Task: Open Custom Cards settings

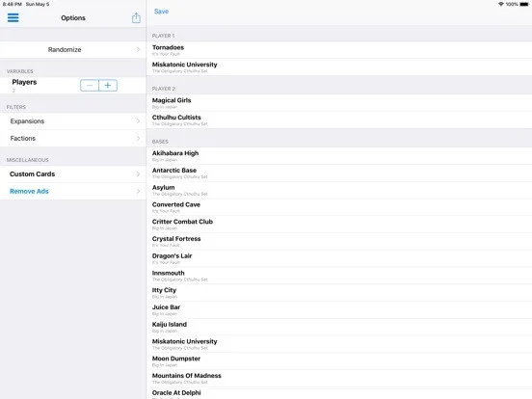Action: 73,174
